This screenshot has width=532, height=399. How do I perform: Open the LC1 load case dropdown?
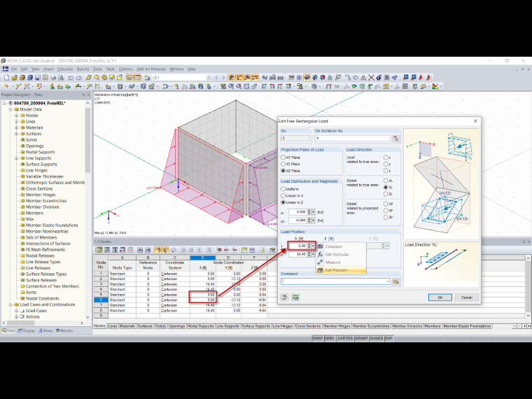pyautogui.click(x=209, y=78)
